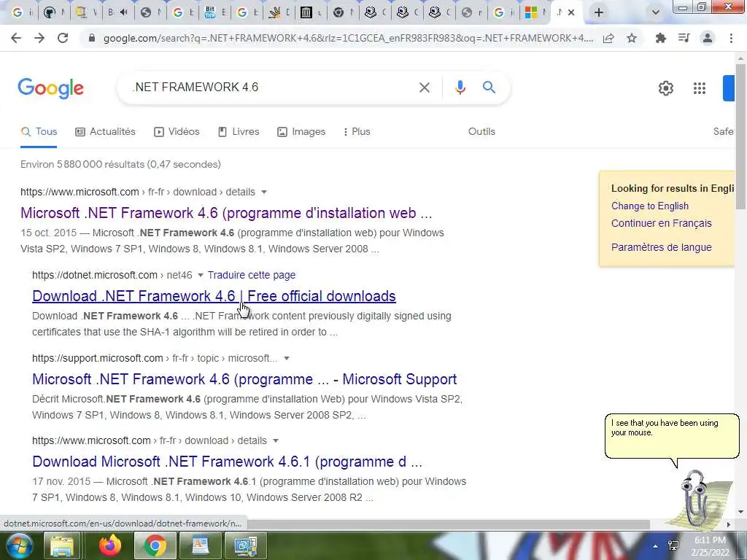Viewport: 747px width, 560px height.
Task: Click the taskbar clock showing 6:11 PM
Action: click(x=711, y=546)
